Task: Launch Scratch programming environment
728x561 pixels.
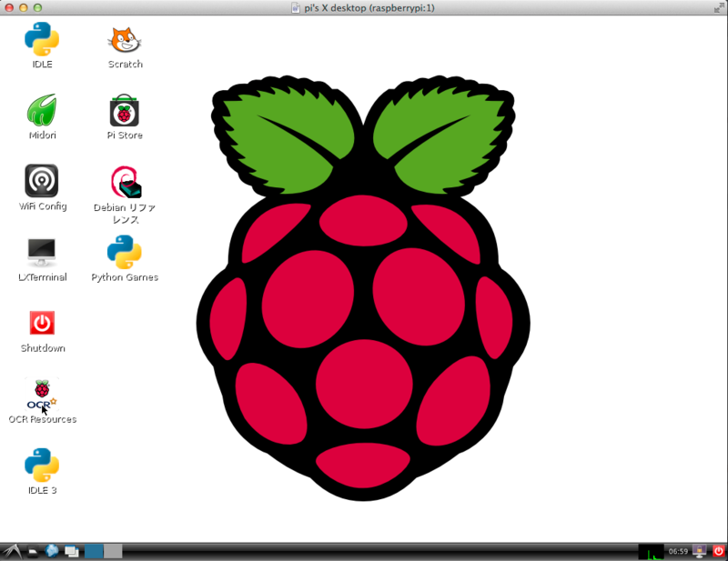Action: [125, 41]
